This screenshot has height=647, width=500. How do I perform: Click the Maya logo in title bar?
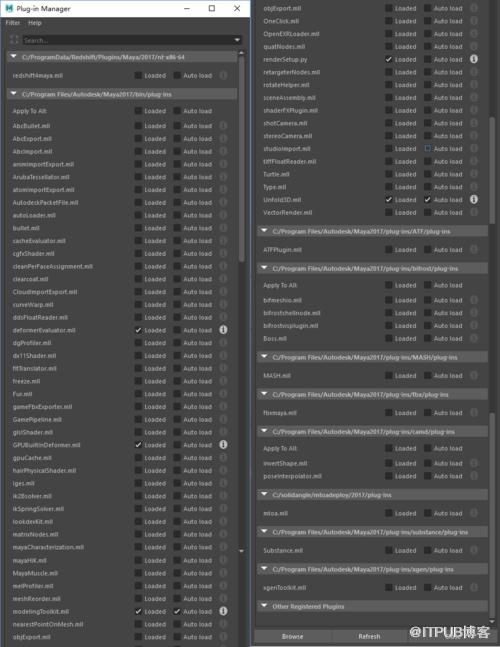pos(9,8)
